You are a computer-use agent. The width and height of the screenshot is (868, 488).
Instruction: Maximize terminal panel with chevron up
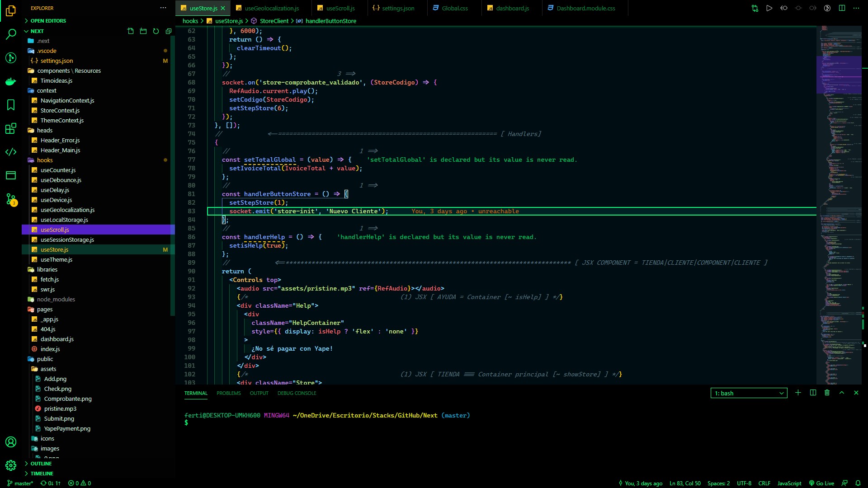(x=842, y=393)
